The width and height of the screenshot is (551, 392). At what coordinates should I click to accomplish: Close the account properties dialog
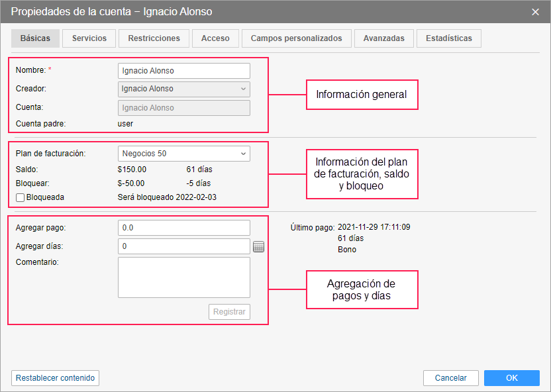(x=535, y=12)
